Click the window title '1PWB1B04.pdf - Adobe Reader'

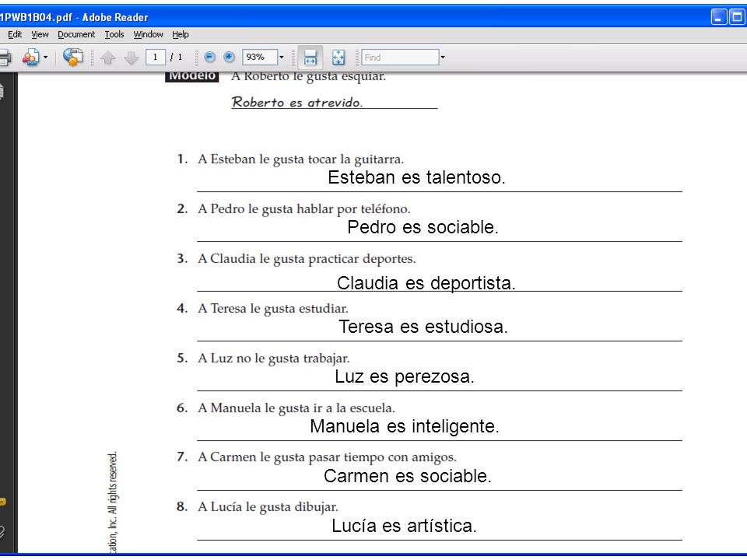point(74,18)
